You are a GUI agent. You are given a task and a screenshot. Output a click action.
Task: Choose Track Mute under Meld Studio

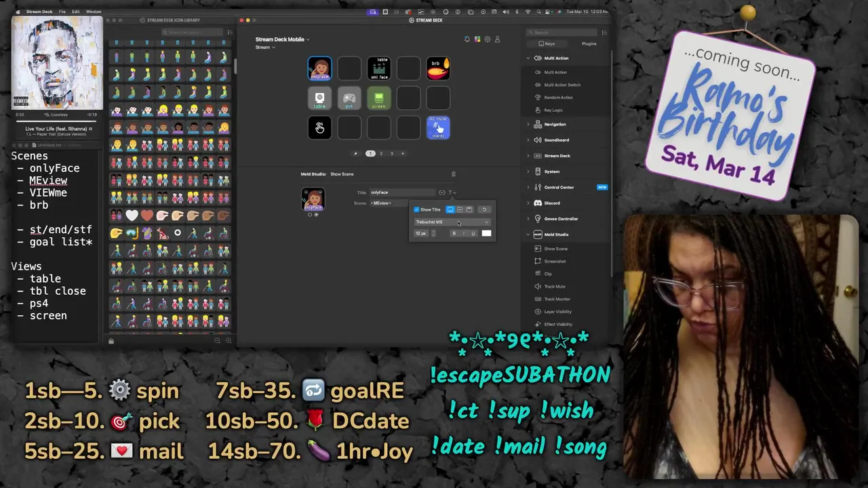click(555, 286)
